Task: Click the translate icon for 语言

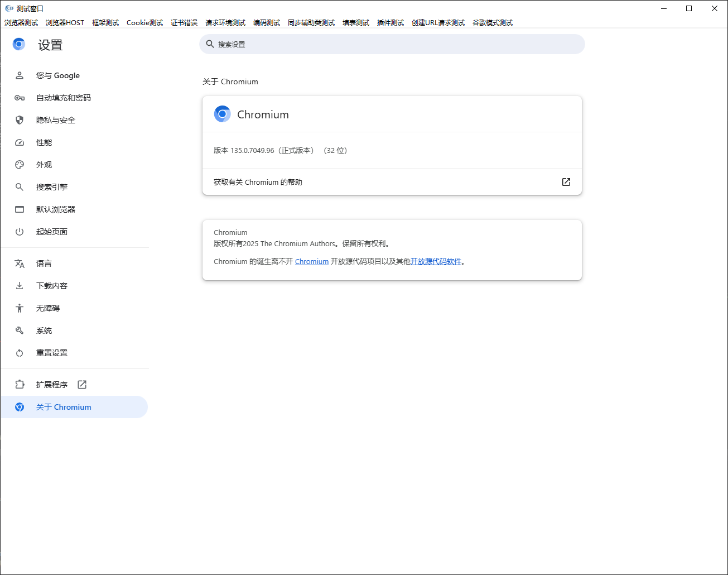Action: point(20,263)
